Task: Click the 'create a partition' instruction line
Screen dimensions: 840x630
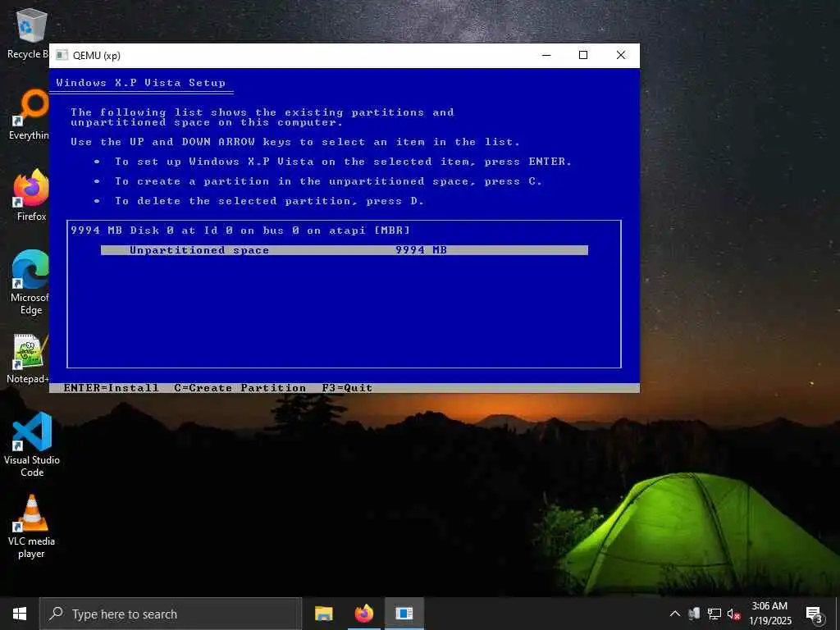Action: [x=328, y=181]
